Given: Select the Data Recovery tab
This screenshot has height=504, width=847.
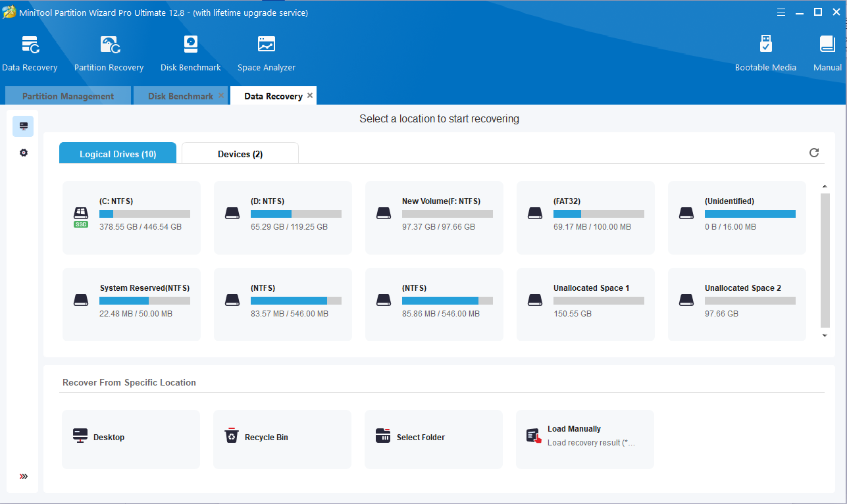Looking at the screenshot, I should click(273, 96).
